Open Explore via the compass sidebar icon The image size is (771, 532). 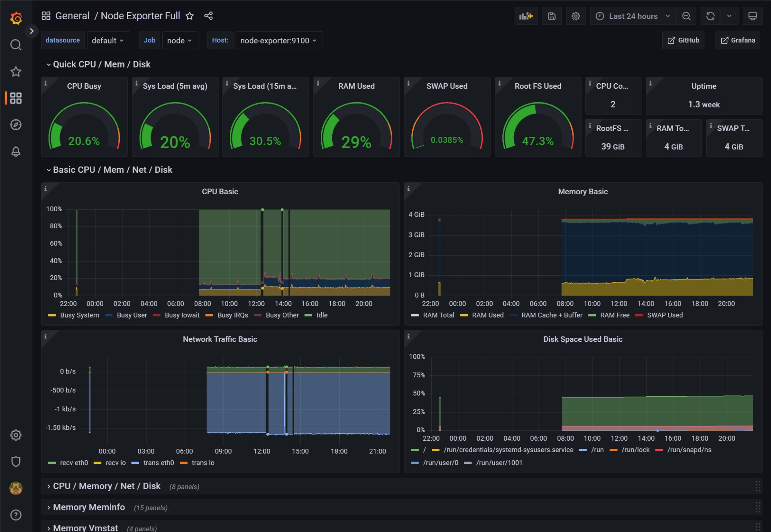tap(16, 125)
